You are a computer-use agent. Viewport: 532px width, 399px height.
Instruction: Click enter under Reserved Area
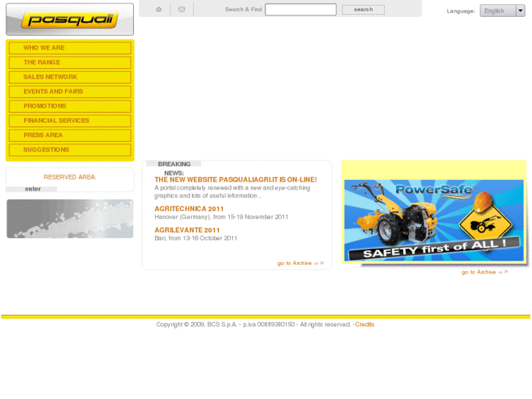click(x=33, y=189)
